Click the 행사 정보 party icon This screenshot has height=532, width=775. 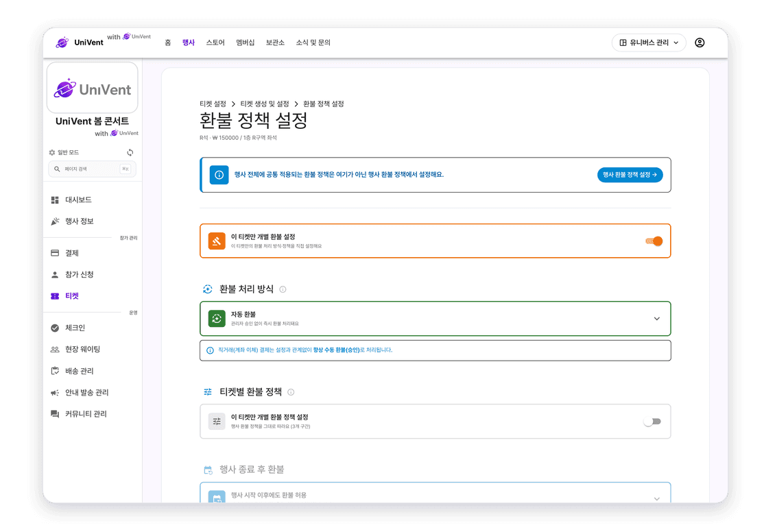click(55, 221)
